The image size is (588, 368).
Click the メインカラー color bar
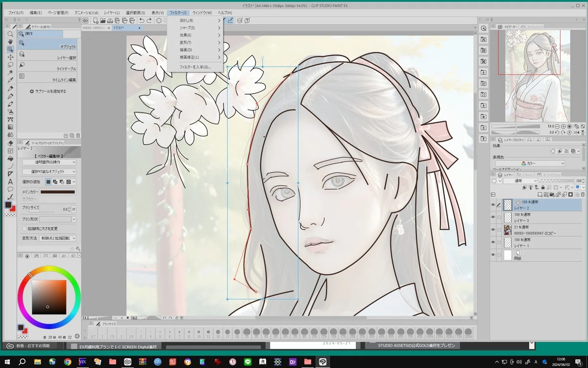(x=58, y=192)
